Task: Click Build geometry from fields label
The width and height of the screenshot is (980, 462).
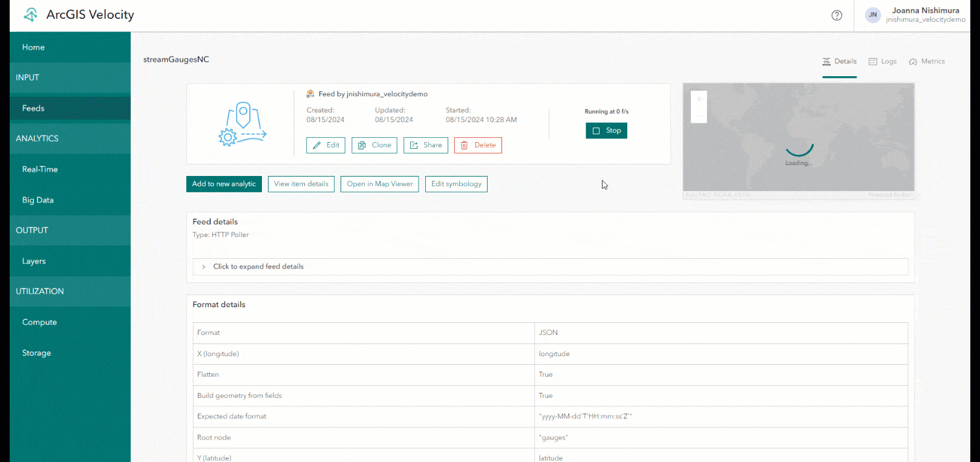Action: click(240, 395)
